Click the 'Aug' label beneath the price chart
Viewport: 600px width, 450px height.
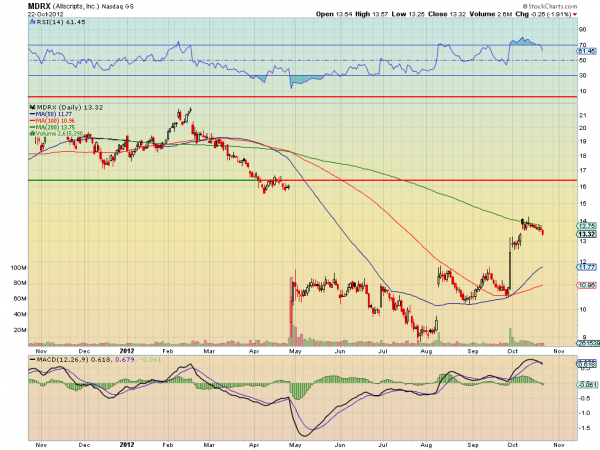(426, 351)
